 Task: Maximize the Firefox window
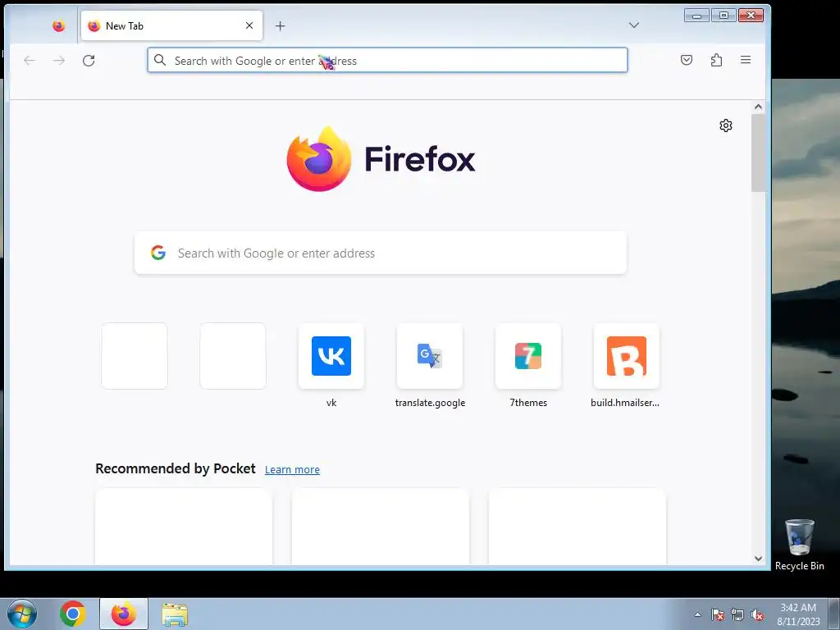pyautogui.click(x=724, y=16)
